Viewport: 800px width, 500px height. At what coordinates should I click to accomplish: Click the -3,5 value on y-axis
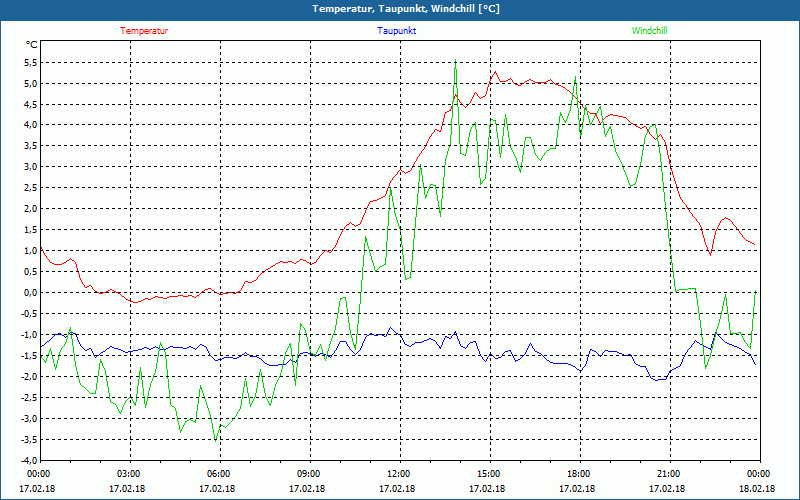click(x=30, y=439)
